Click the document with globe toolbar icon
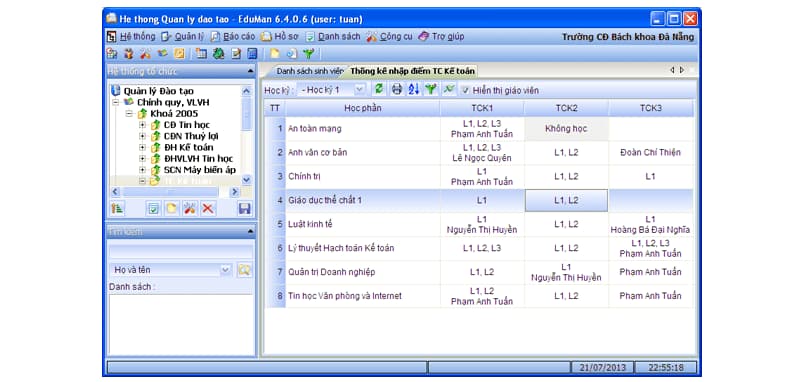The image size is (802, 382). coord(292,53)
